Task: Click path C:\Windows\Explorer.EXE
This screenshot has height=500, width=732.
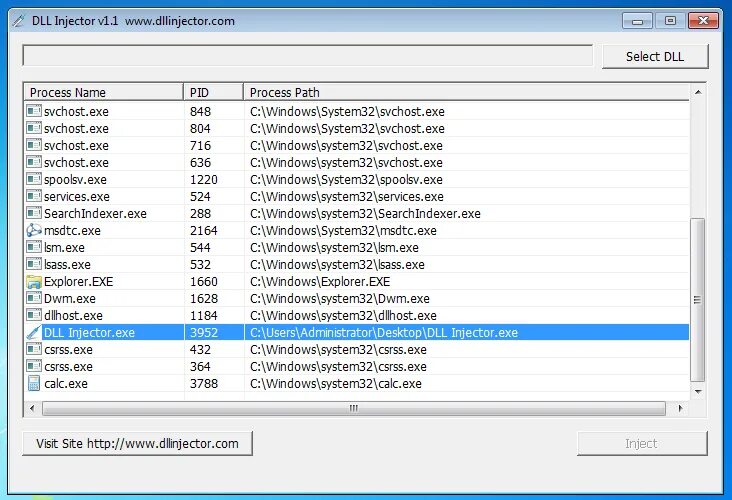Action: 320,282
